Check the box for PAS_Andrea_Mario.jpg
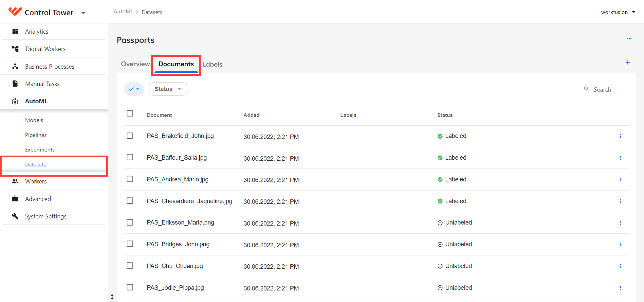 130,179
